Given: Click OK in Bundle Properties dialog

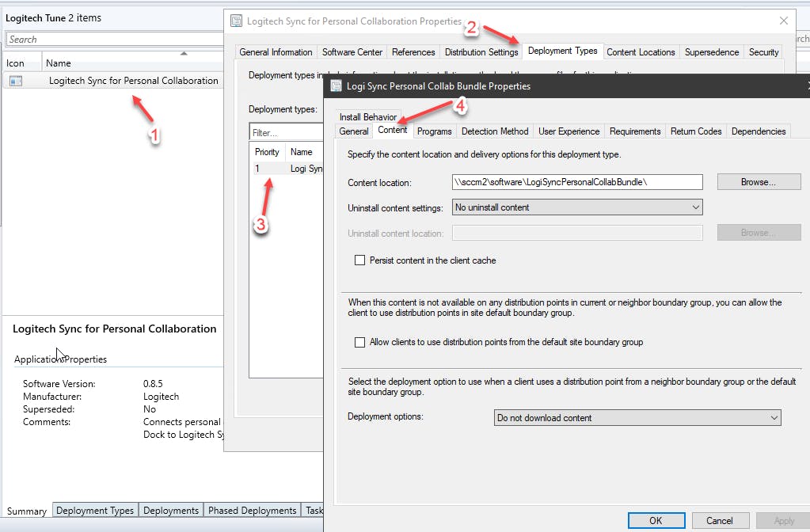Looking at the screenshot, I should point(656,521).
